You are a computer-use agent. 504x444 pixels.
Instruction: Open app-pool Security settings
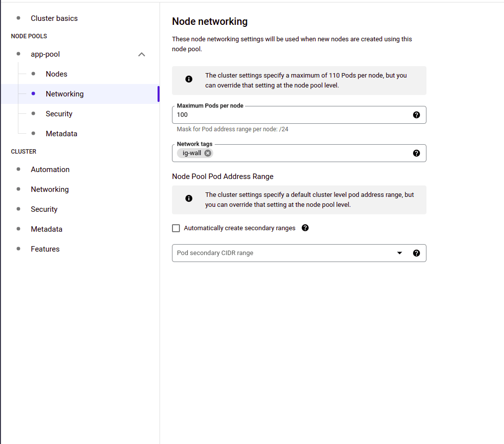(59, 114)
